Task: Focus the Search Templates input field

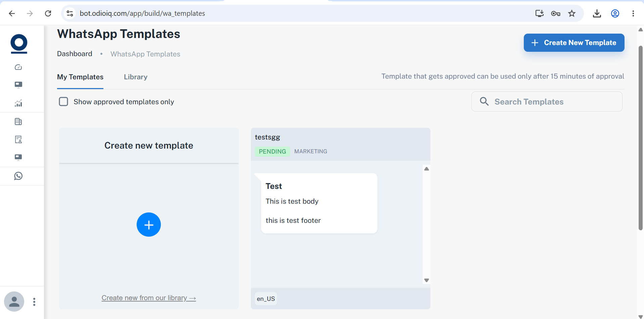Action: pyautogui.click(x=547, y=102)
